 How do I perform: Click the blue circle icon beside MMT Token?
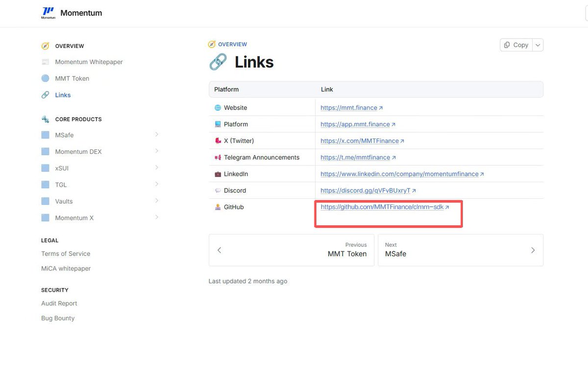tap(45, 78)
